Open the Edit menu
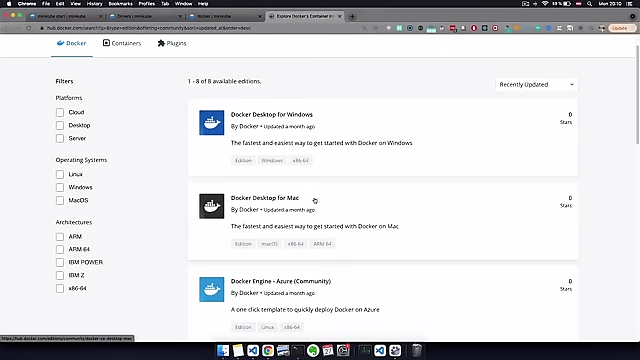Screen dimensions: 640x360 pyautogui.click(x=60, y=4)
